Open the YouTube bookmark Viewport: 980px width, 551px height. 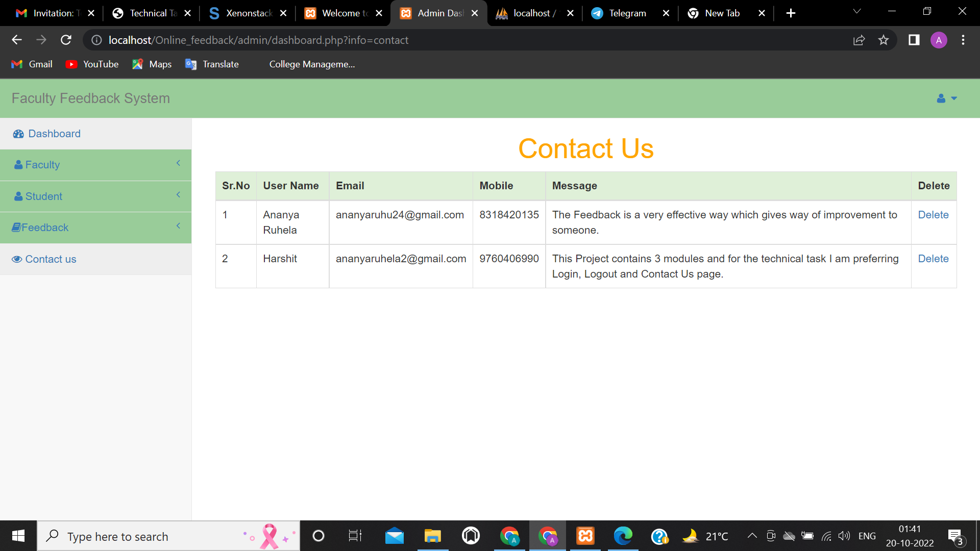92,64
